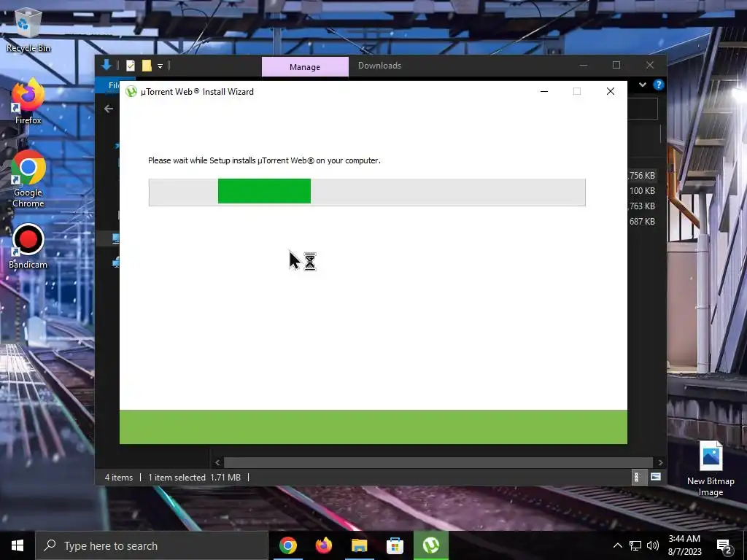Click the Explorer horizontal scrollbar thumb
Image resolution: width=747 pixels, height=560 pixels.
tap(438, 462)
